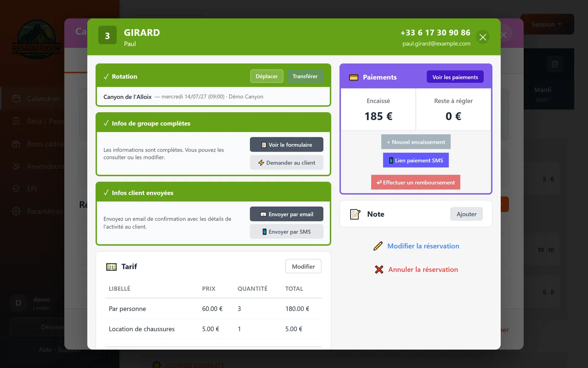
Task: Click the Encaissé 185 € amount
Action: pyautogui.click(x=378, y=116)
